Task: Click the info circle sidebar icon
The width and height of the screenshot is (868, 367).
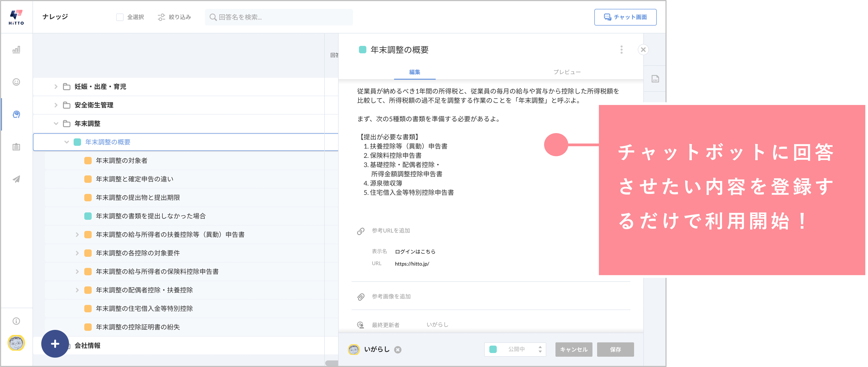Action: (16, 321)
